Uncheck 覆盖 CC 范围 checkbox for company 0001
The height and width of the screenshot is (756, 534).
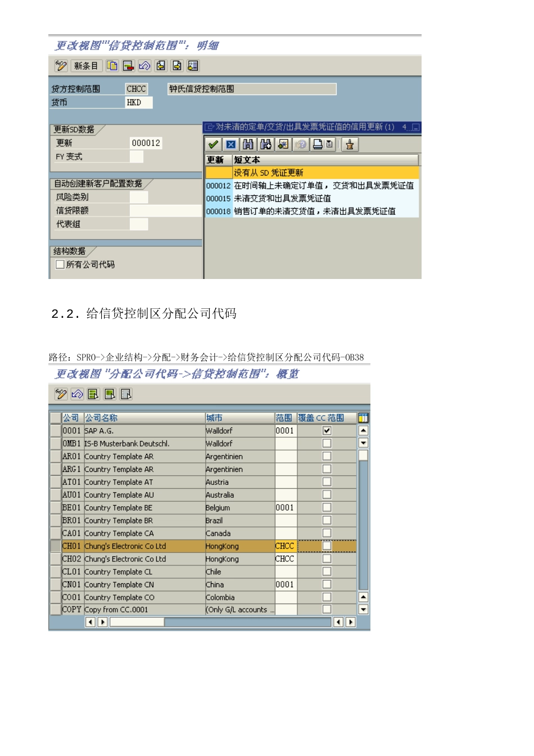pos(327,431)
